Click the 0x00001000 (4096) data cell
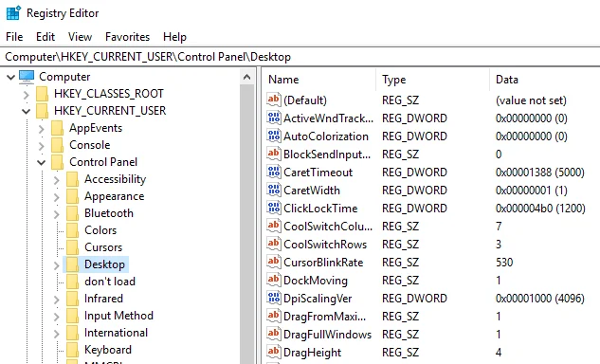 pos(540,299)
